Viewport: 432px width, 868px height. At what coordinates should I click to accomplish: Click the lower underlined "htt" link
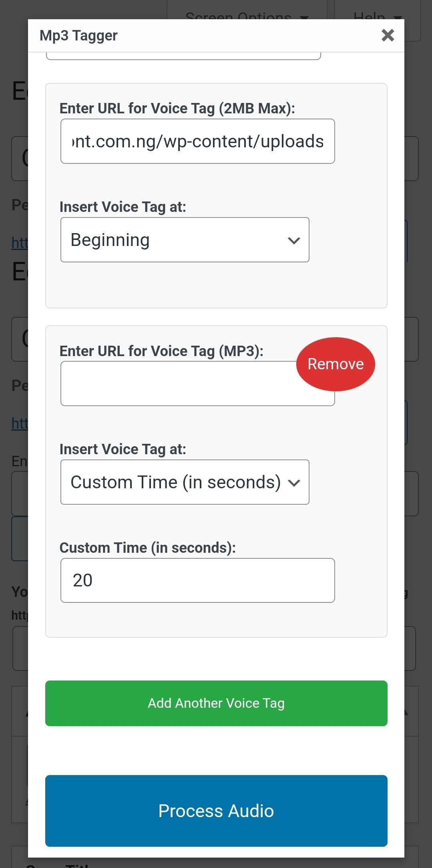click(19, 423)
